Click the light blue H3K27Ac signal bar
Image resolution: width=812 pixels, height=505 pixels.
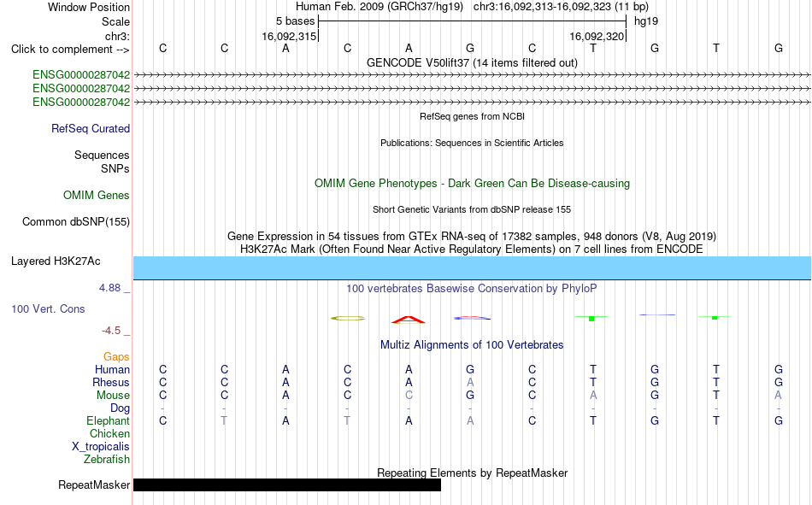point(472,267)
